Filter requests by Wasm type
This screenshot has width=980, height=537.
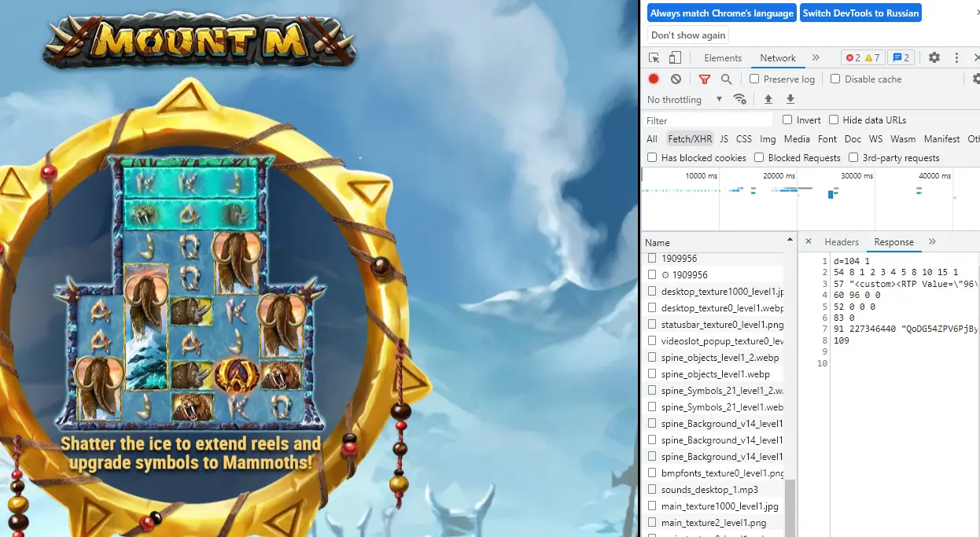(x=904, y=138)
